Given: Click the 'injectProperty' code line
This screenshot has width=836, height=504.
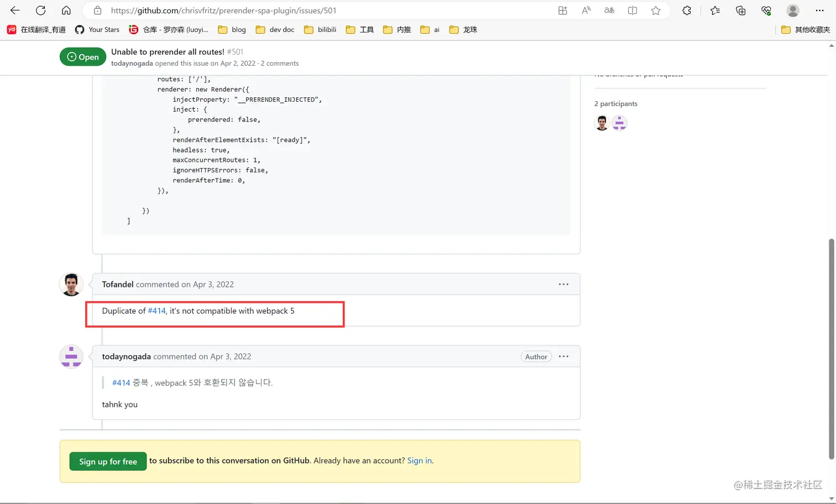Looking at the screenshot, I should [x=247, y=100].
